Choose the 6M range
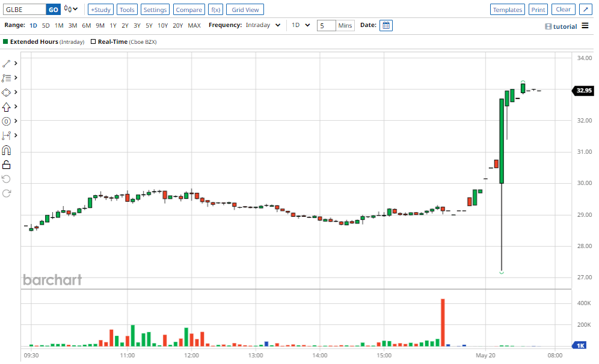This screenshot has height=364, width=599. tap(87, 26)
